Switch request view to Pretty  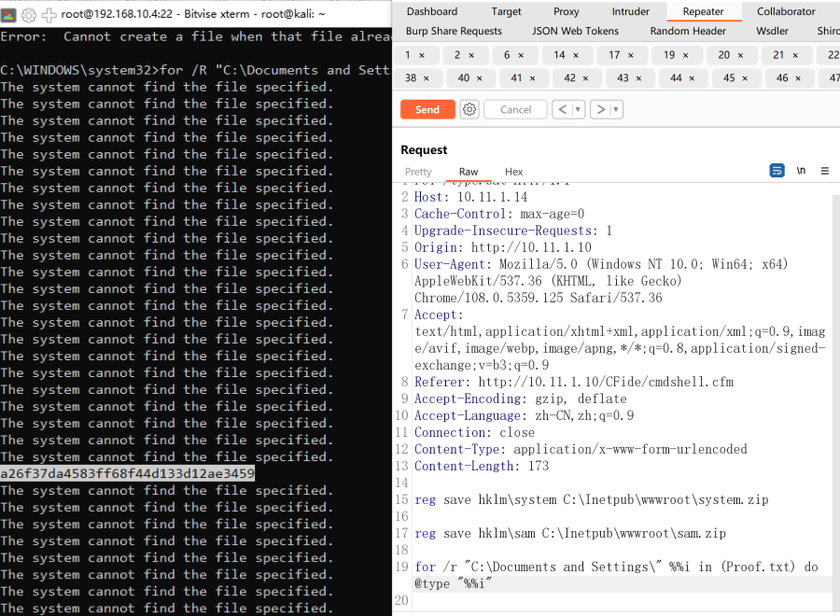point(418,172)
